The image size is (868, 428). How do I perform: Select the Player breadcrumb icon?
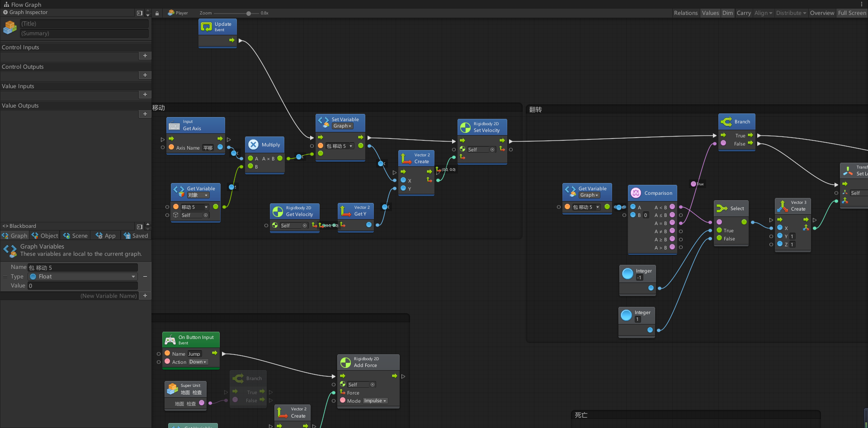click(171, 13)
